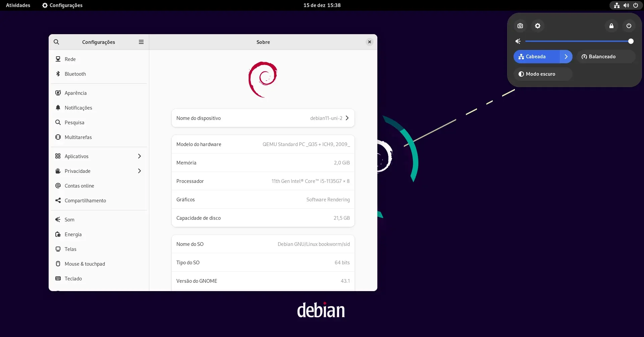
Task: Click the Pesquisa magnifier icon in sidebar list
Action: [x=58, y=122]
